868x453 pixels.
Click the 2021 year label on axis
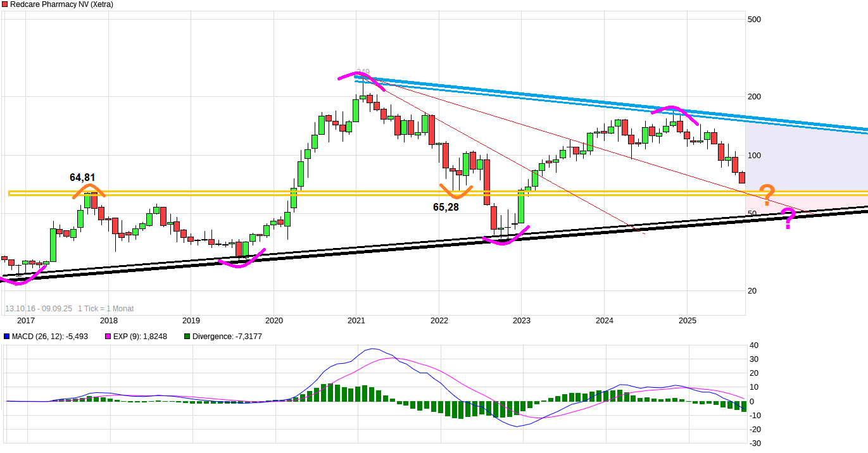click(x=356, y=321)
